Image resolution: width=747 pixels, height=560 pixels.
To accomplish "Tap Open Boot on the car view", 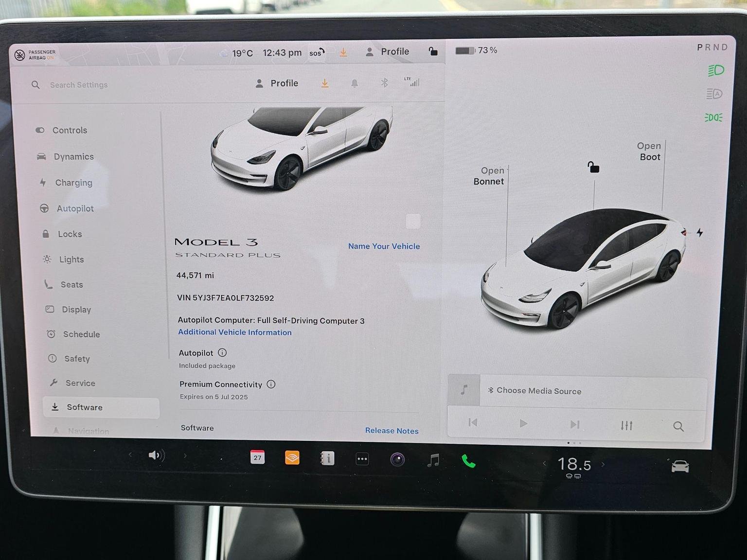I will (649, 151).
